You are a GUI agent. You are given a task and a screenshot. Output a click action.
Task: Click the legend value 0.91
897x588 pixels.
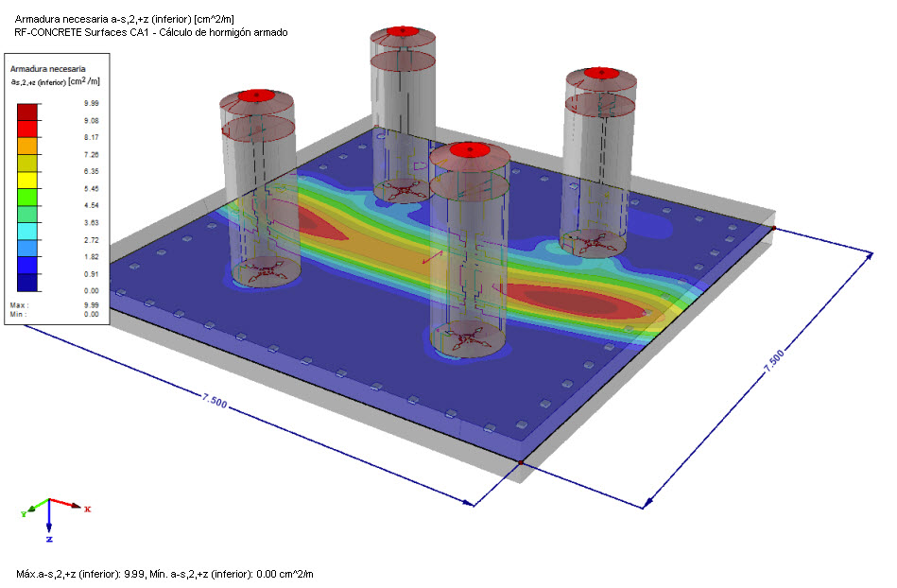pos(92,274)
